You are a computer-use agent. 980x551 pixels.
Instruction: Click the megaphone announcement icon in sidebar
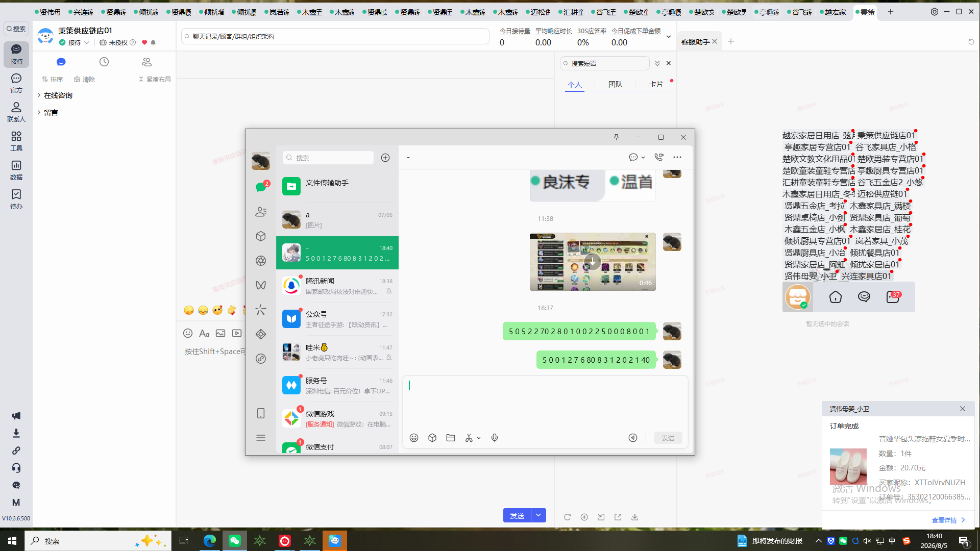click(x=16, y=416)
